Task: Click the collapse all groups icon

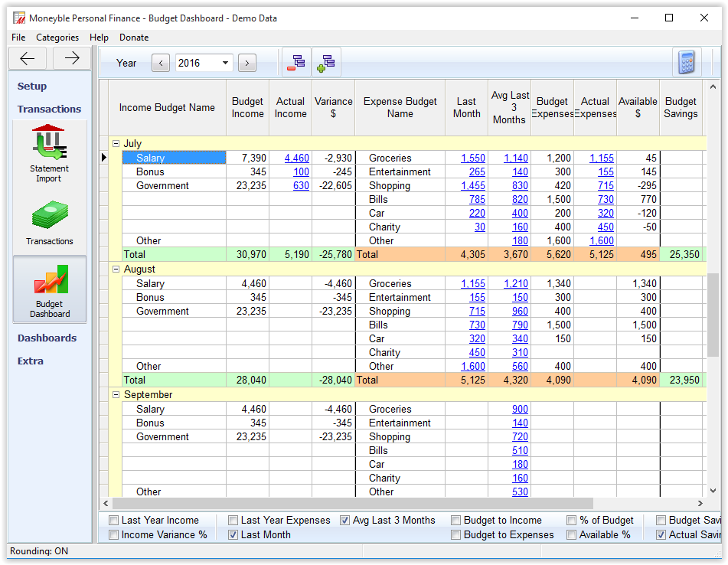Action: point(296,63)
